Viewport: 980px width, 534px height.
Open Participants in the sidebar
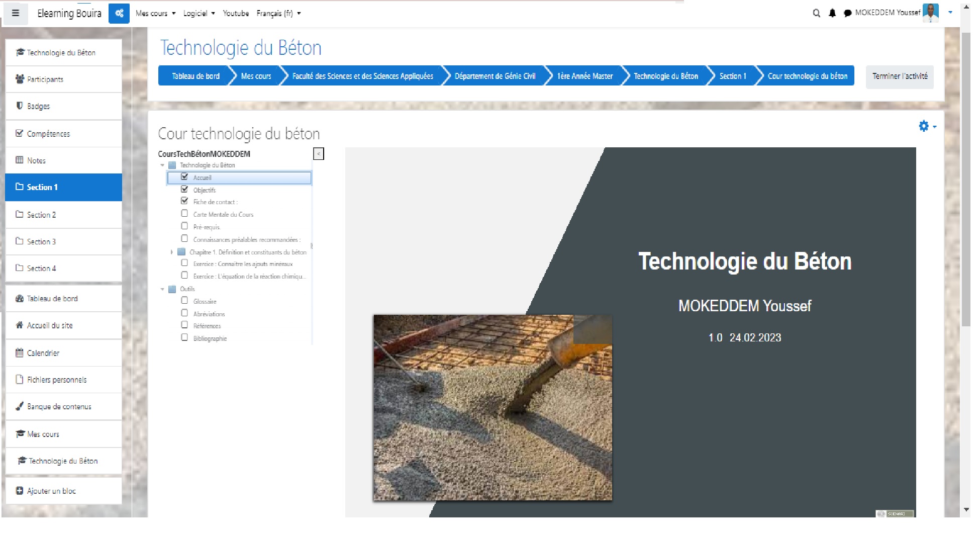tap(63, 79)
